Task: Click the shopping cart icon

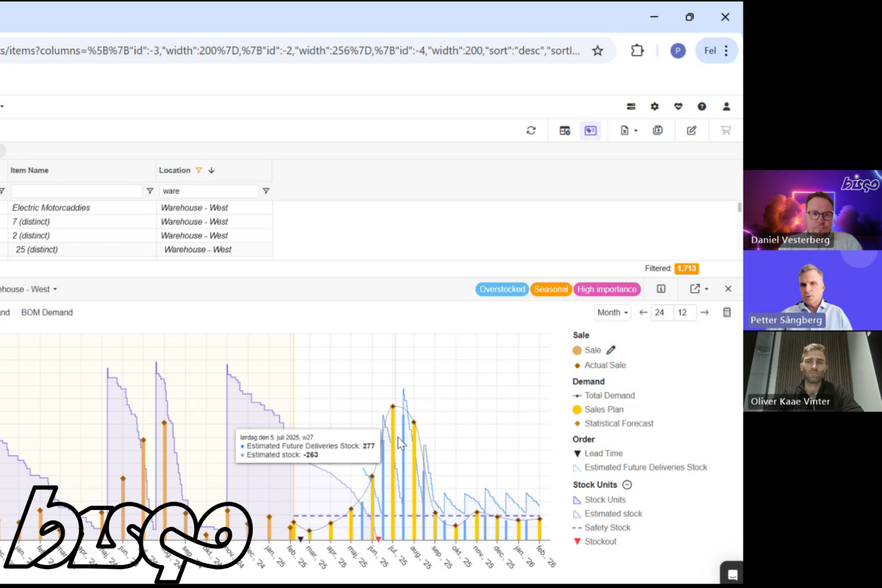Action: point(725,131)
